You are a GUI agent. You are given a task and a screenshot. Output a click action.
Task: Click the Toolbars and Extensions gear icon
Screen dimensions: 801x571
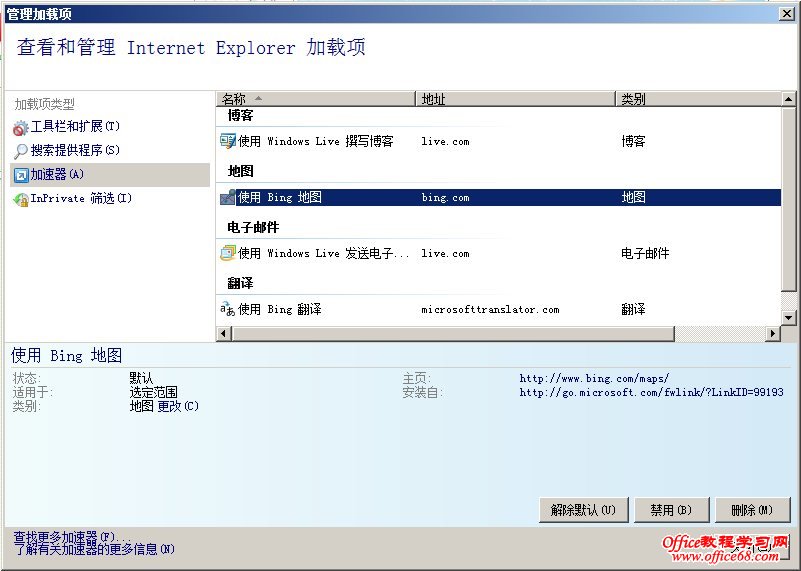click(20, 127)
